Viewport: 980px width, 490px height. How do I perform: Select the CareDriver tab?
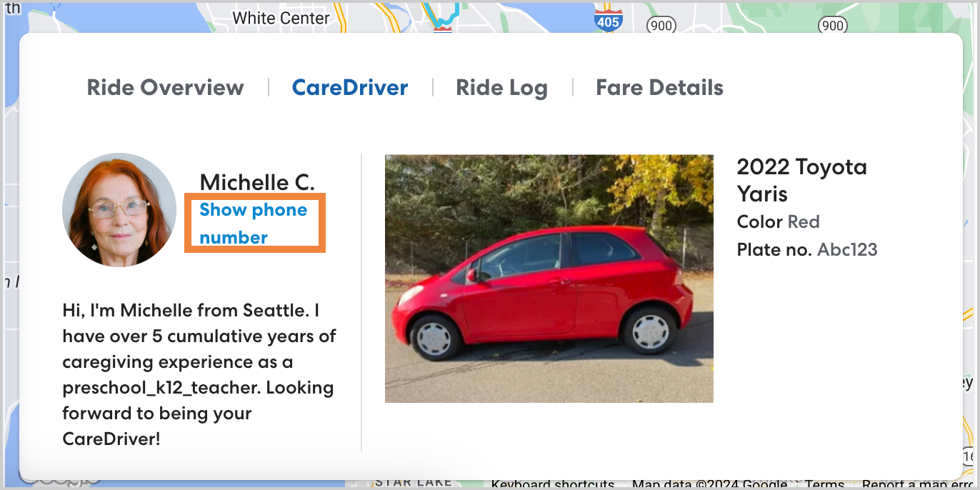point(350,88)
